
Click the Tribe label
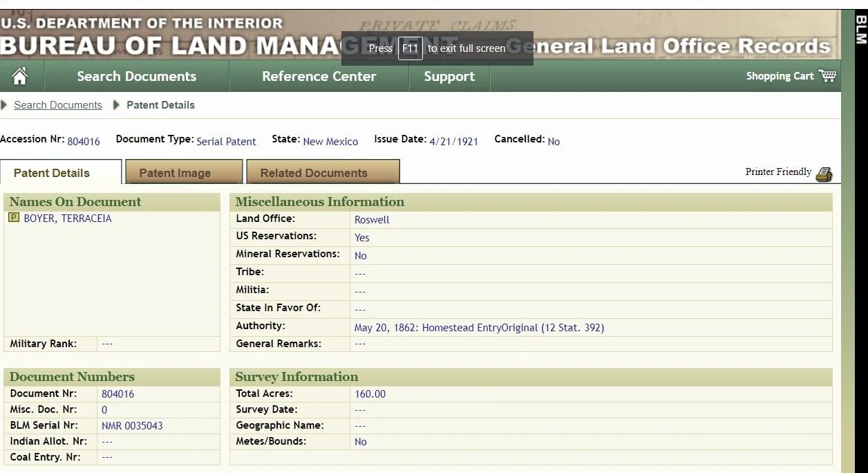(250, 272)
